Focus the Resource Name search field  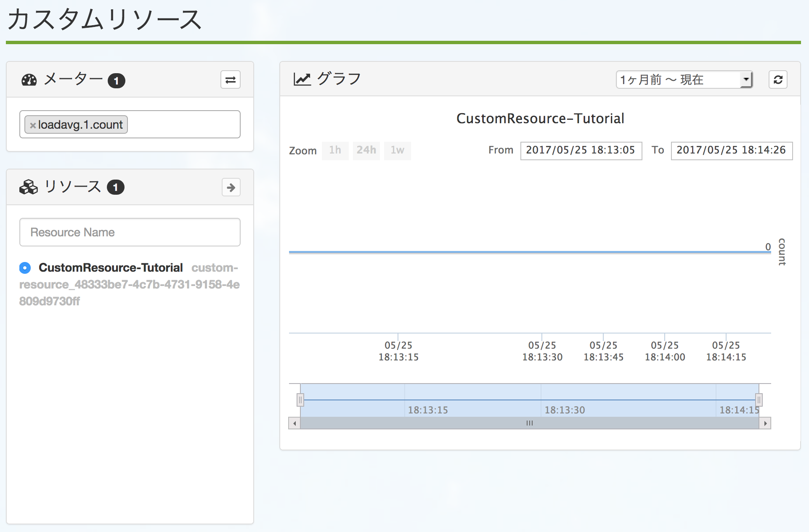(130, 232)
